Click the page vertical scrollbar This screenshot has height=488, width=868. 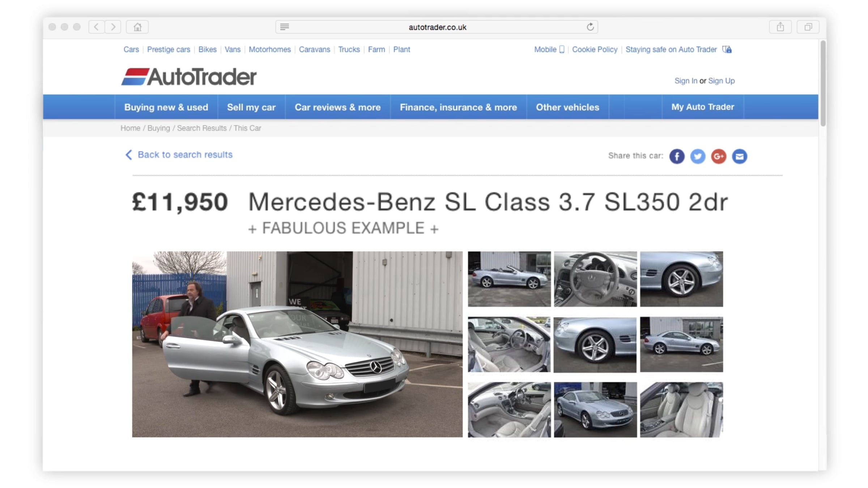[823, 83]
